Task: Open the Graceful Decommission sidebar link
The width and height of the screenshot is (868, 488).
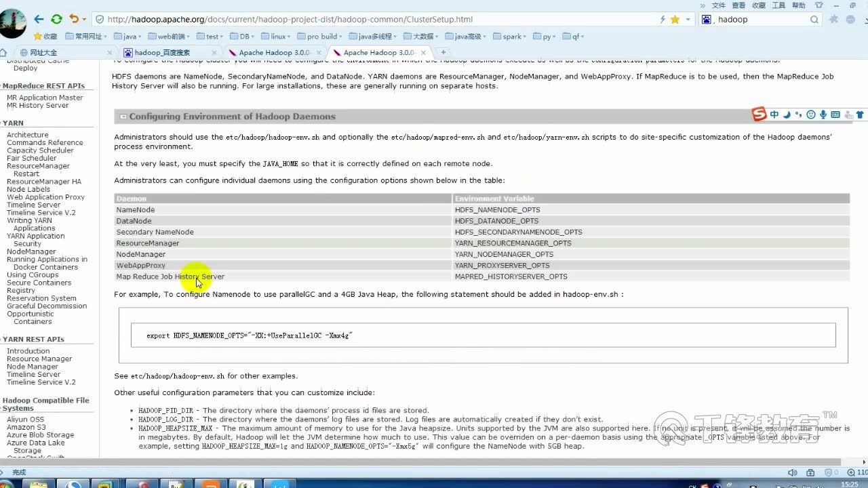Action: (47, 306)
